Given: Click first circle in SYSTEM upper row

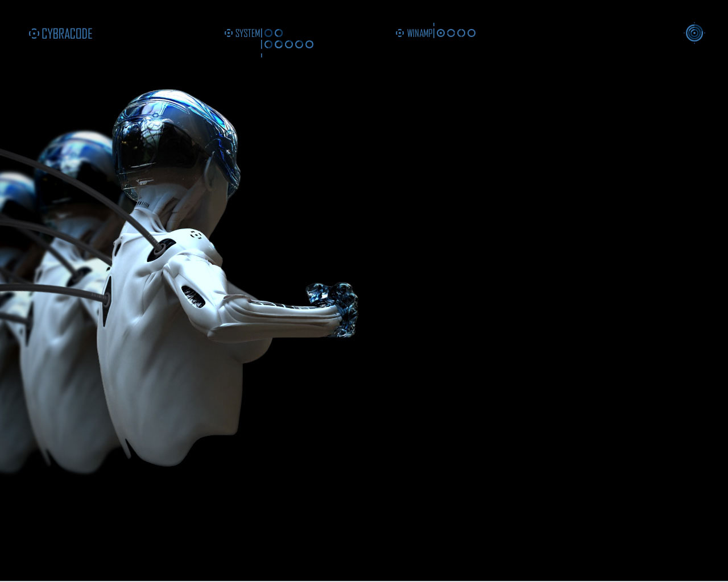Looking at the screenshot, I should [x=268, y=33].
